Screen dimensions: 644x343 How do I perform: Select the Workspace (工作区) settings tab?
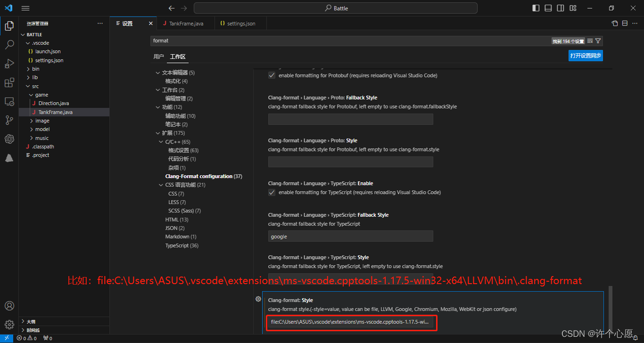click(178, 57)
